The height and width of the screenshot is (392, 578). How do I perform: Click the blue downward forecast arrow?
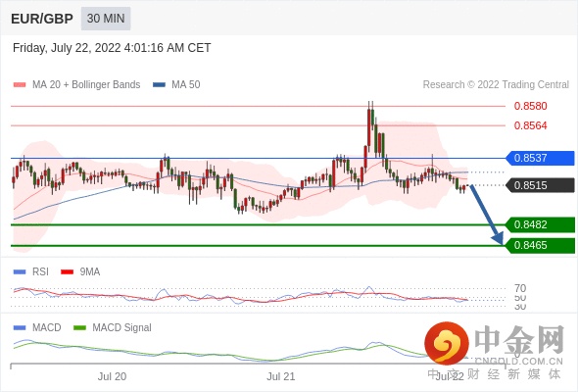tap(487, 215)
